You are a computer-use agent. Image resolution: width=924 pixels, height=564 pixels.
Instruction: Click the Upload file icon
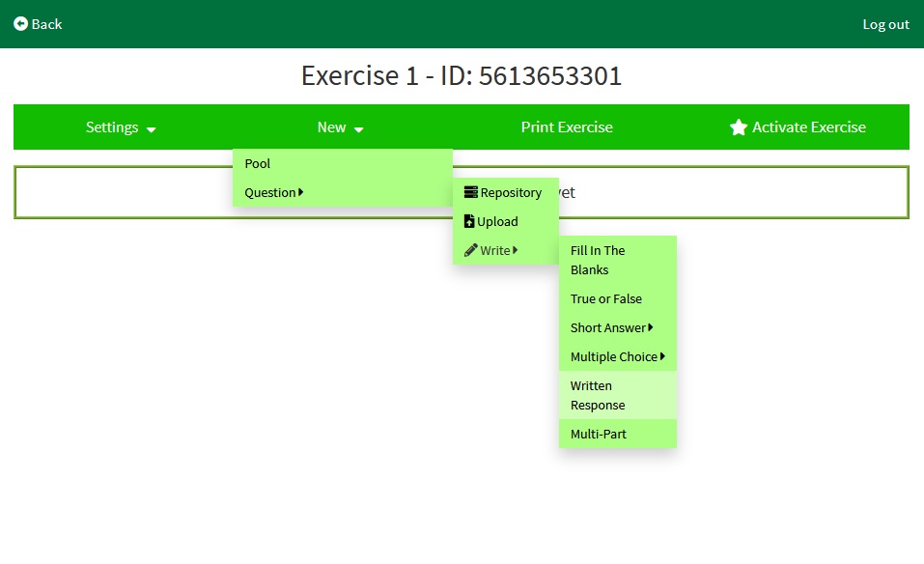pyautogui.click(x=469, y=221)
